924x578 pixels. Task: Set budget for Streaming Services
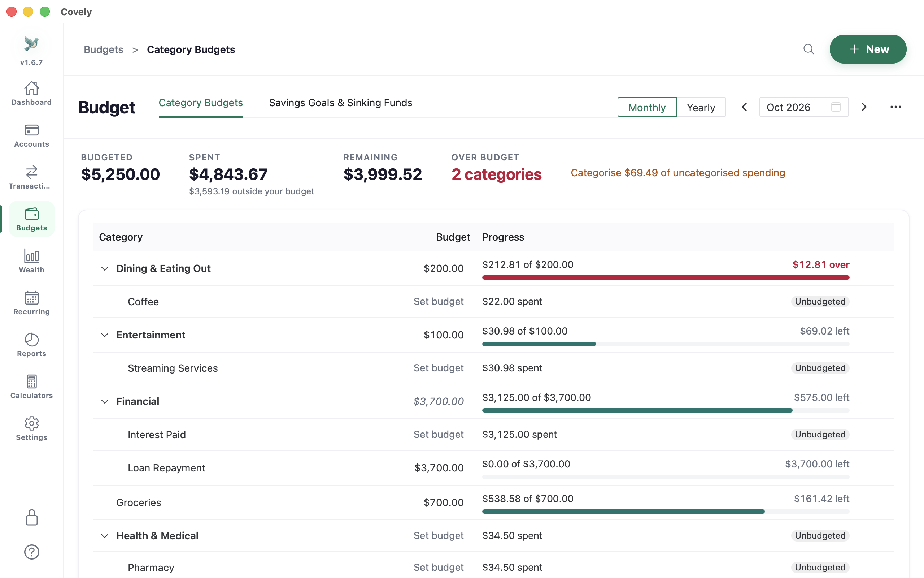pyautogui.click(x=438, y=368)
